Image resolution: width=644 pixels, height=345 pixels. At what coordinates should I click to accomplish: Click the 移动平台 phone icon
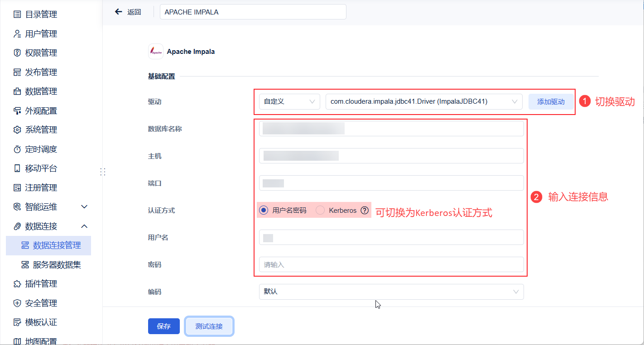(x=17, y=168)
